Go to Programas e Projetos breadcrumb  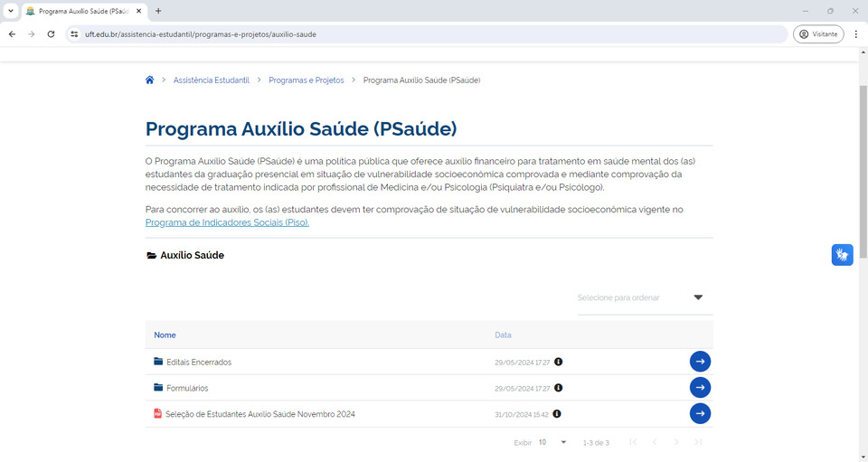[x=307, y=80]
